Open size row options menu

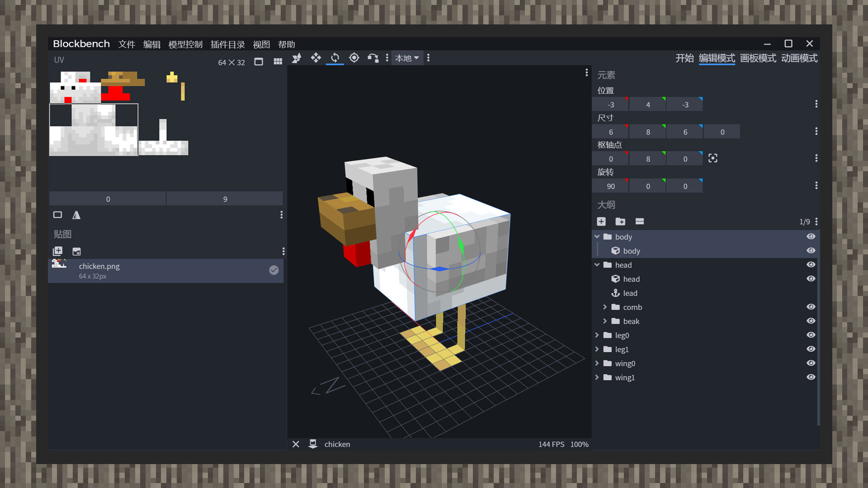(816, 131)
